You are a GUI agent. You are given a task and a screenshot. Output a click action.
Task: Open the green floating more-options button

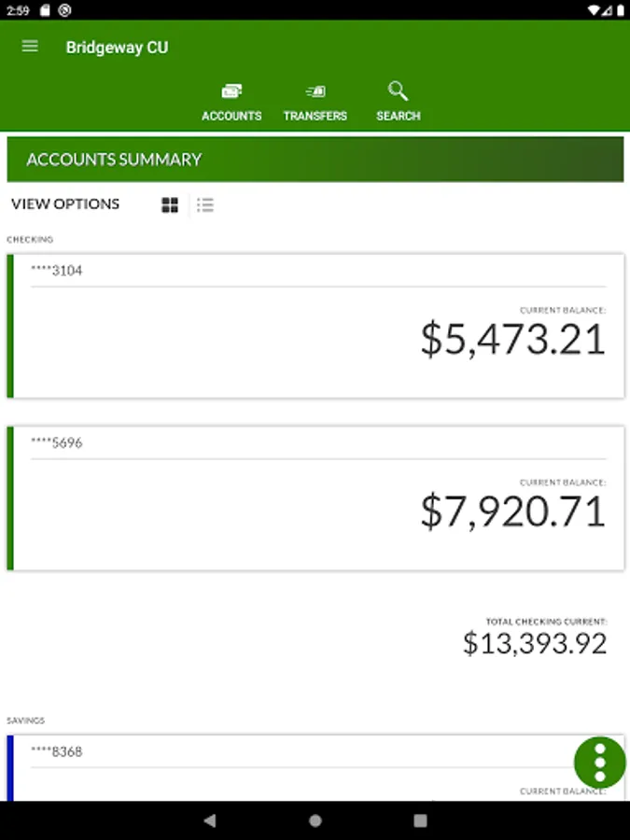pos(599,763)
